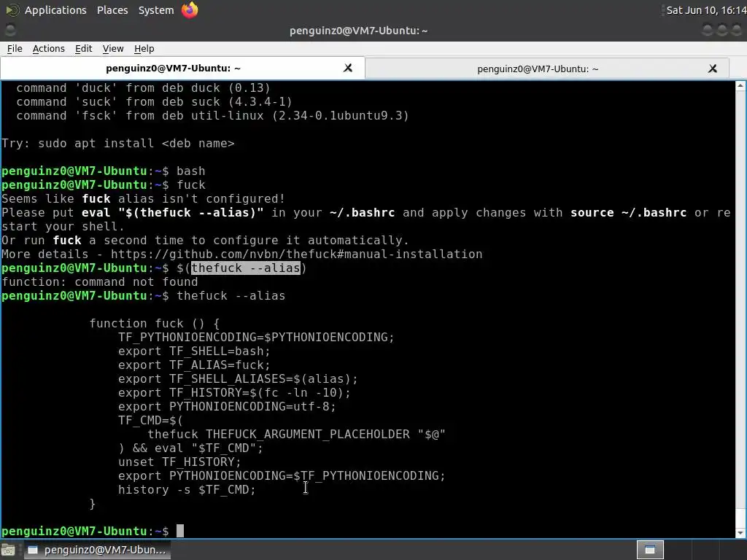Click 'function: command not found' line

pos(99,282)
